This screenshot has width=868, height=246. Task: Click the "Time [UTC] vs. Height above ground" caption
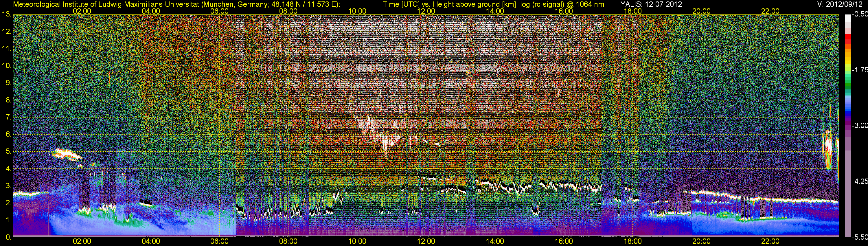click(x=493, y=4)
